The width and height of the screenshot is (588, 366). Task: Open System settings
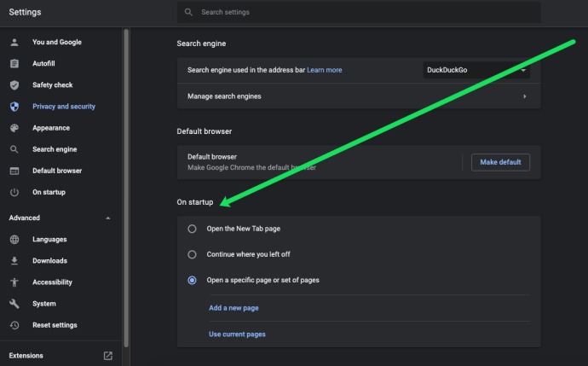coord(43,304)
